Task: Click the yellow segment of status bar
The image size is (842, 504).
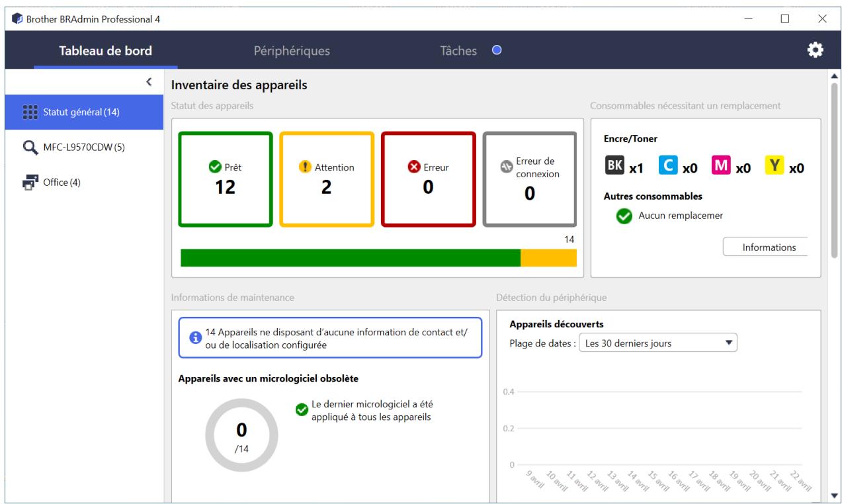Action: point(548,258)
